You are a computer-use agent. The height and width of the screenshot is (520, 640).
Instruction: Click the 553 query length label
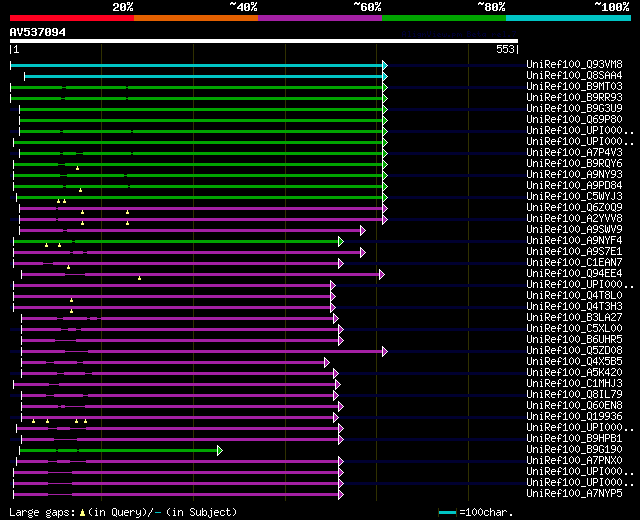pyautogui.click(x=505, y=49)
